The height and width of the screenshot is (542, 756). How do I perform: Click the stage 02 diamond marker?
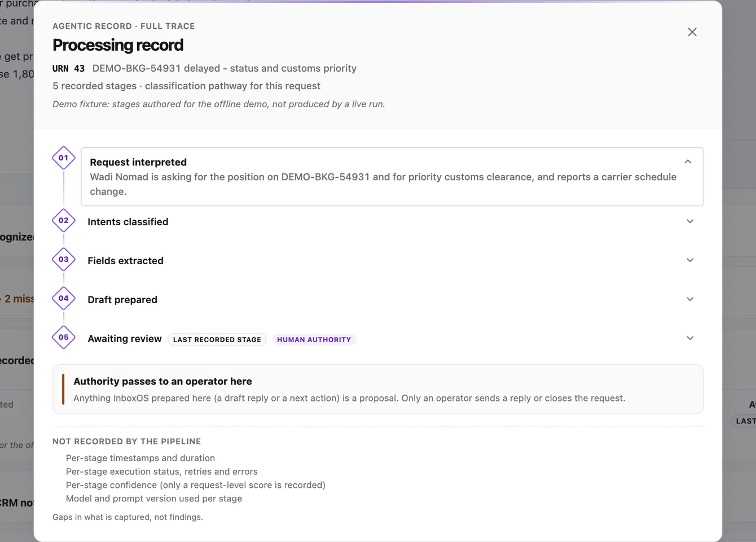click(64, 221)
